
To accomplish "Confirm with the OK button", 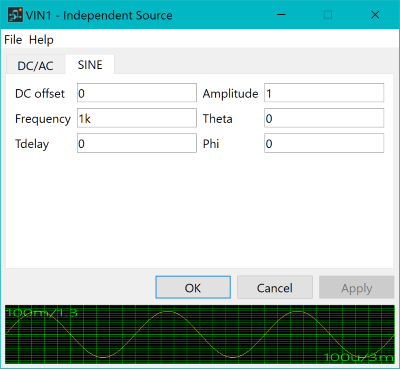I will click(x=193, y=287).
